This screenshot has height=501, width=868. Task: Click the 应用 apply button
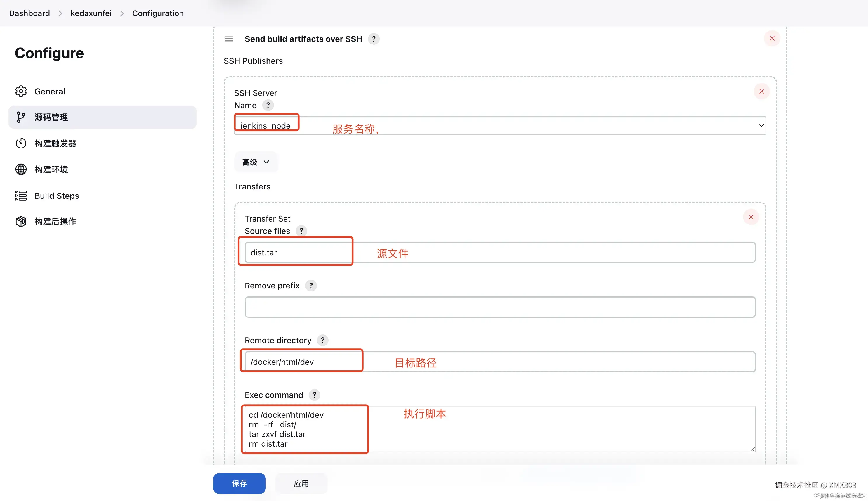click(x=301, y=483)
